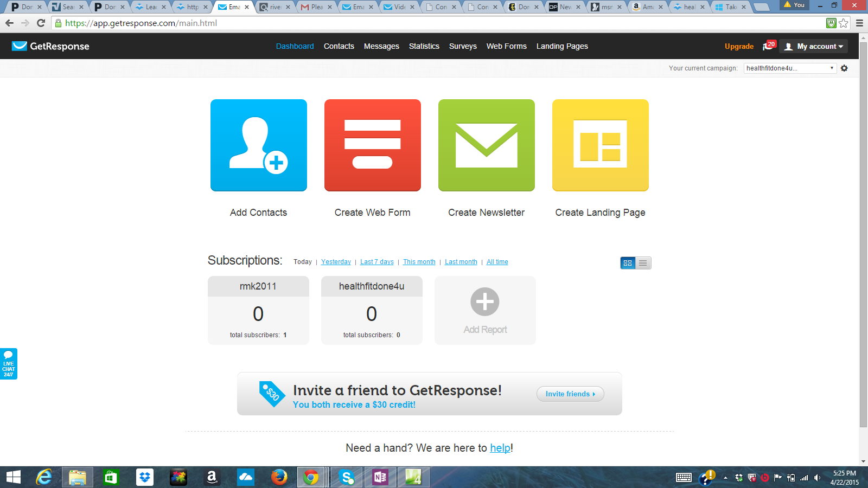This screenshot has height=488, width=868.
Task: Filter subscriptions by Last 7 days
Action: [x=377, y=262]
